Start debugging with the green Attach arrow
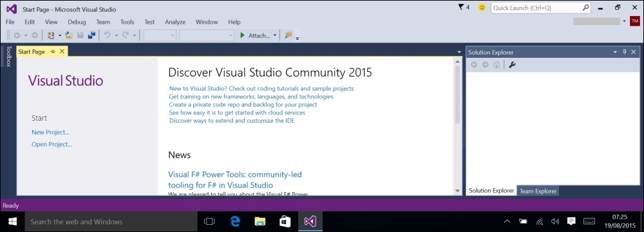Screen dimensions: 644x232 point(243,35)
